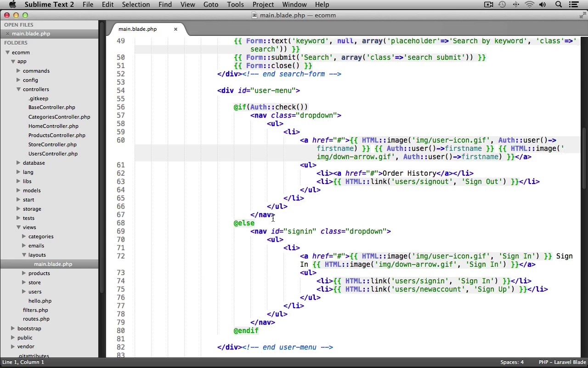Expand the models folder
This screenshot has width=588, height=368.
pos(18,190)
